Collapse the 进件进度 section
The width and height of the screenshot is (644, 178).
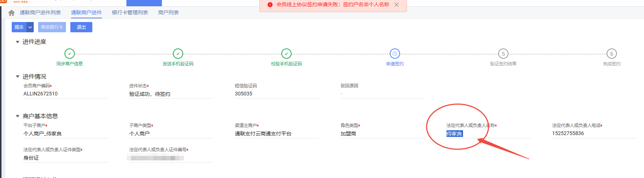(x=18, y=42)
